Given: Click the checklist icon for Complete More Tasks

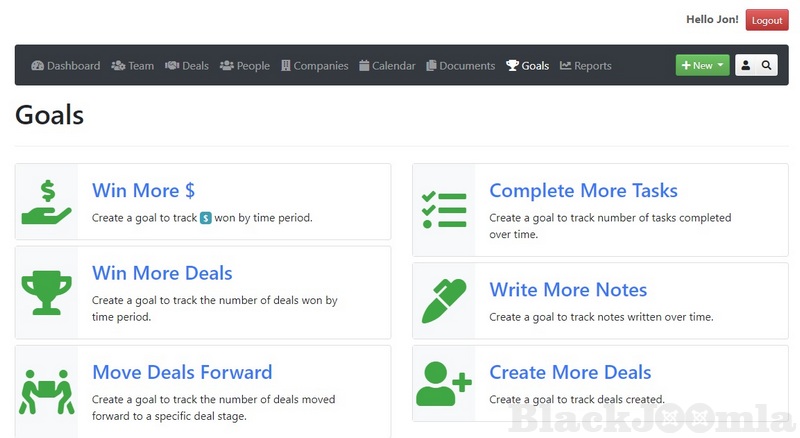Looking at the screenshot, I should [444, 210].
